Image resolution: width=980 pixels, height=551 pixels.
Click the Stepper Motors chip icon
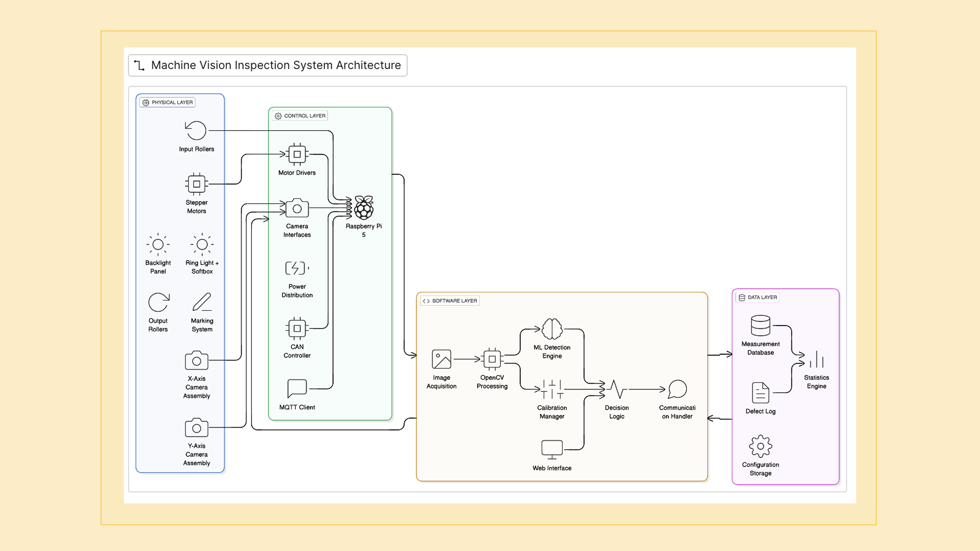point(196,184)
